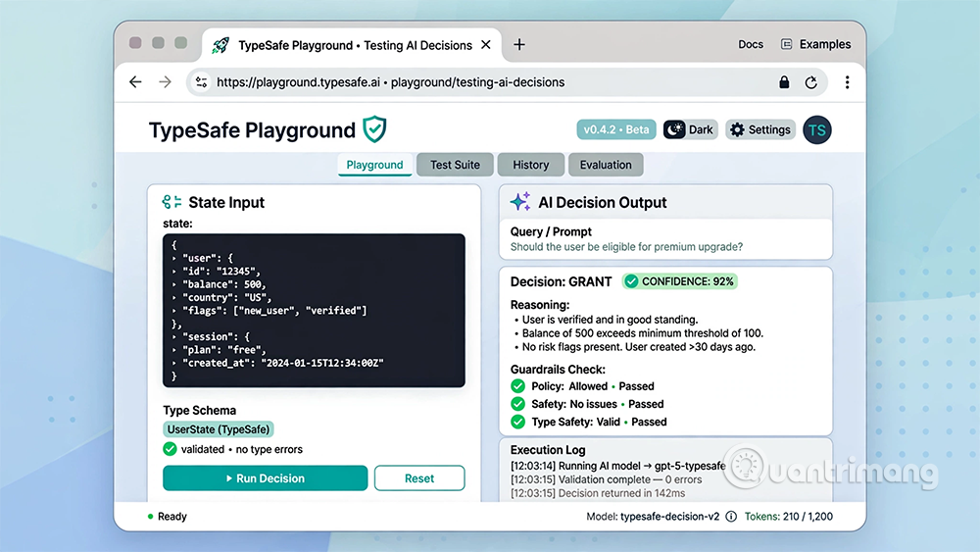
Task: Open site settings icon in address bar
Action: 201,82
